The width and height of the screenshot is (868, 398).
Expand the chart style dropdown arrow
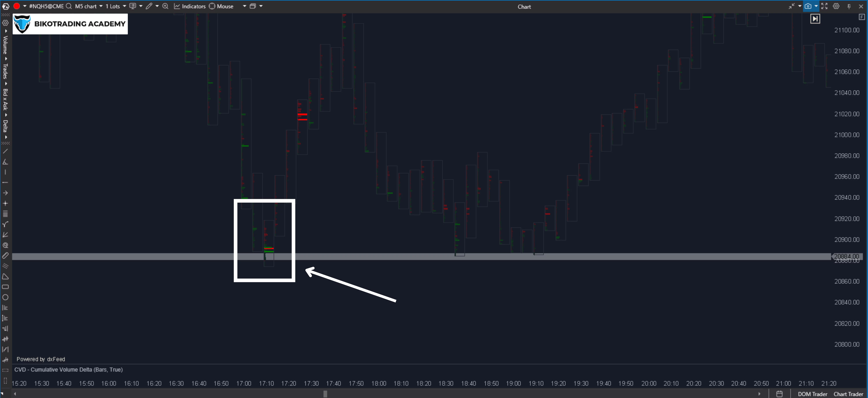[141, 6]
